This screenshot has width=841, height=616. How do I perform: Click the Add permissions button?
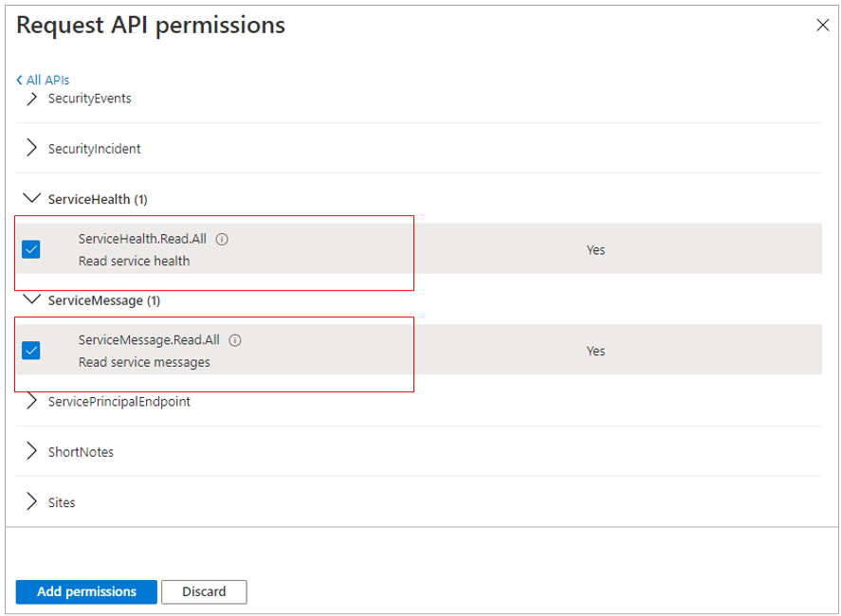click(x=86, y=591)
